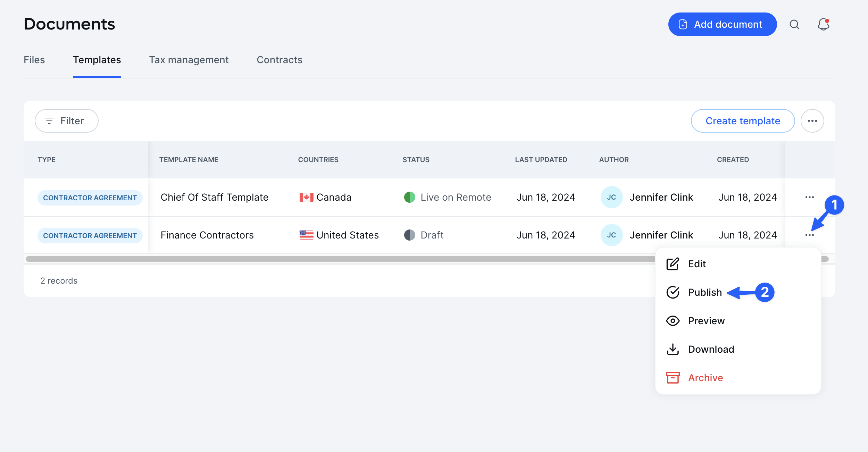Click JC avatar in Finance Contractors row
Screen dimensions: 868x452
[x=612, y=235]
